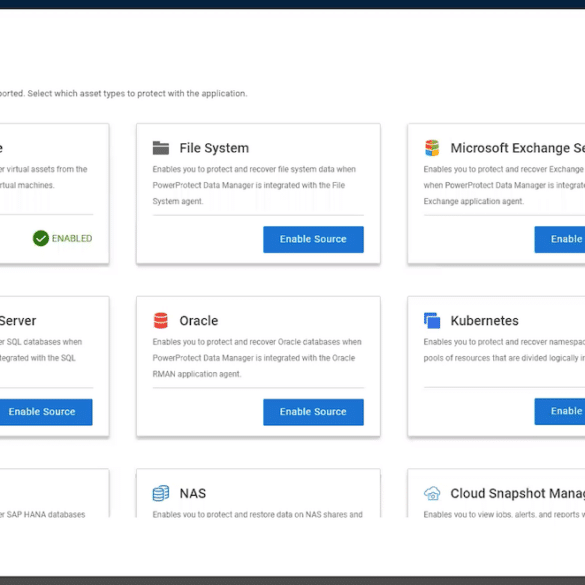Enable Source on the SQL Server card

(45, 412)
